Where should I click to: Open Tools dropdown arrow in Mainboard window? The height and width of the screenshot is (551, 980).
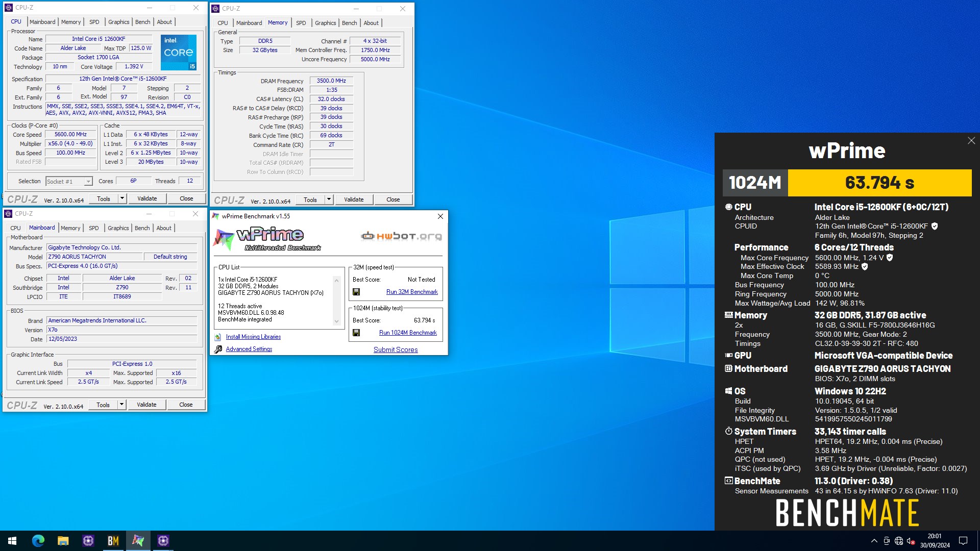click(x=121, y=405)
